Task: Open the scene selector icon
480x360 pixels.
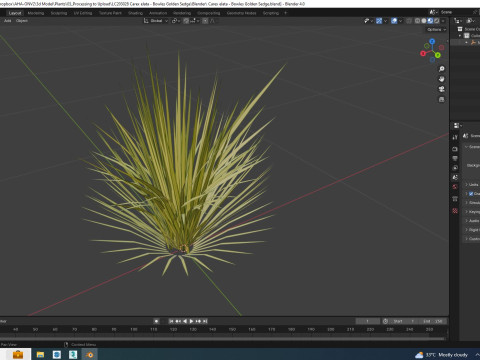Action: click(433, 12)
